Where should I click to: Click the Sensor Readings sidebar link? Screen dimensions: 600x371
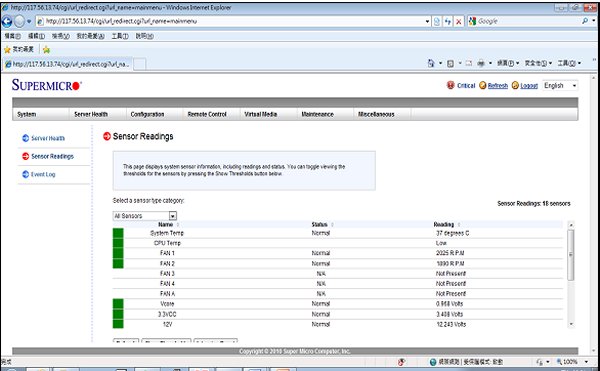[52, 156]
